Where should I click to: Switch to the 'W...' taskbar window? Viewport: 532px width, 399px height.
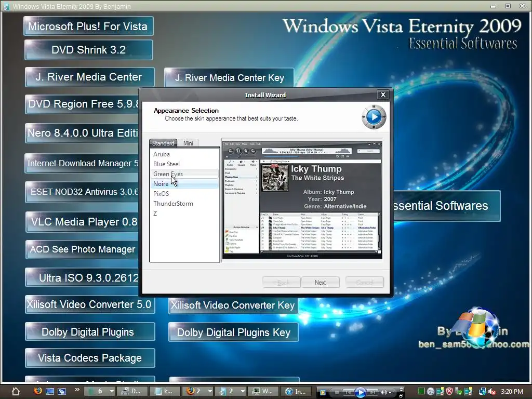[263, 391]
